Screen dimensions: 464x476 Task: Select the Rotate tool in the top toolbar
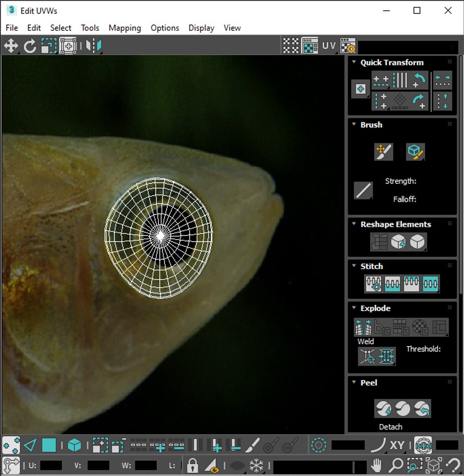[x=30, y=46]
